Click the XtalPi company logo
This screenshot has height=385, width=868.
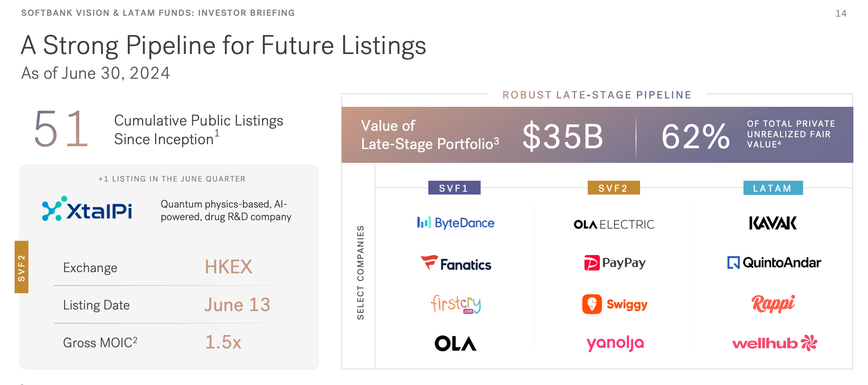pyautogui.click(x=87, y=209)
